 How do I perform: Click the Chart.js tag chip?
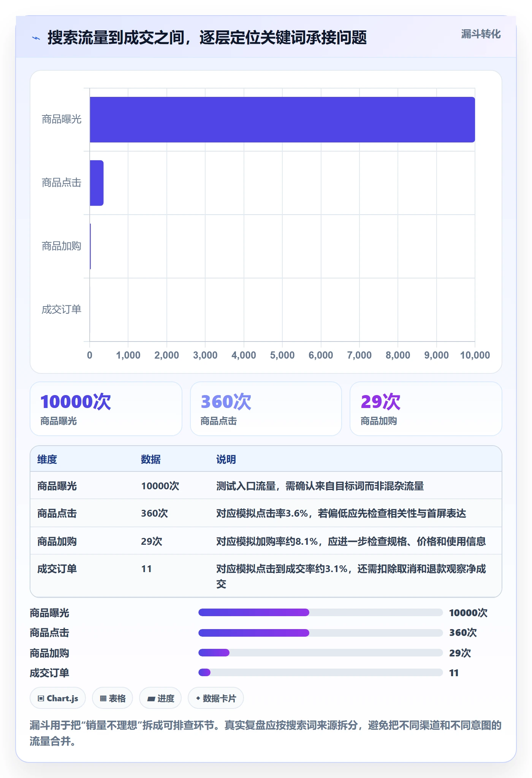coord(58,698)
